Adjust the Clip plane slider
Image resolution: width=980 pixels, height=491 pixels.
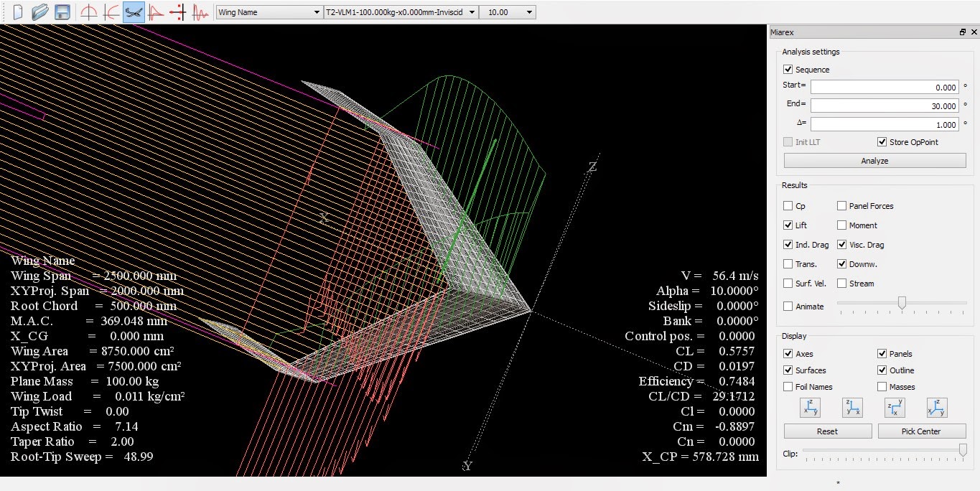[x=962, y=451]
